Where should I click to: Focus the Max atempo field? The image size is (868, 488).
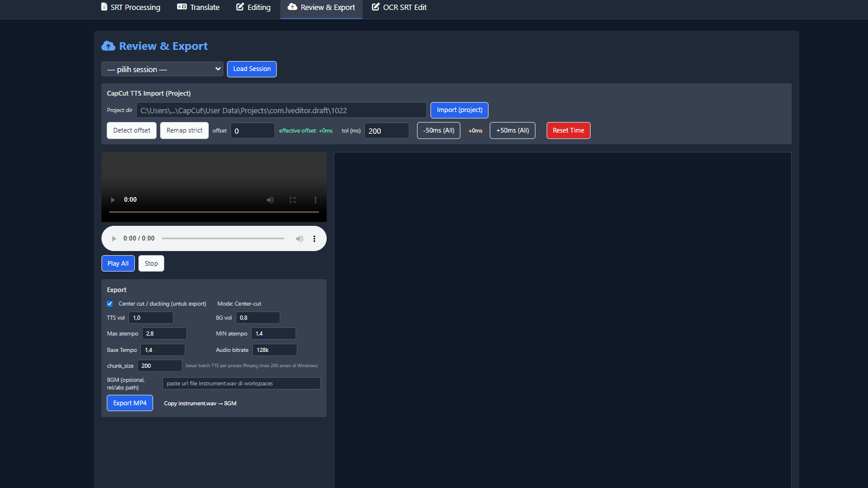click(164, 334)
